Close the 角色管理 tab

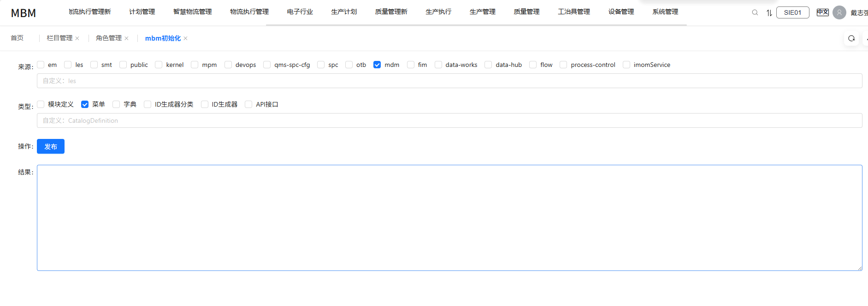[126, 38]
